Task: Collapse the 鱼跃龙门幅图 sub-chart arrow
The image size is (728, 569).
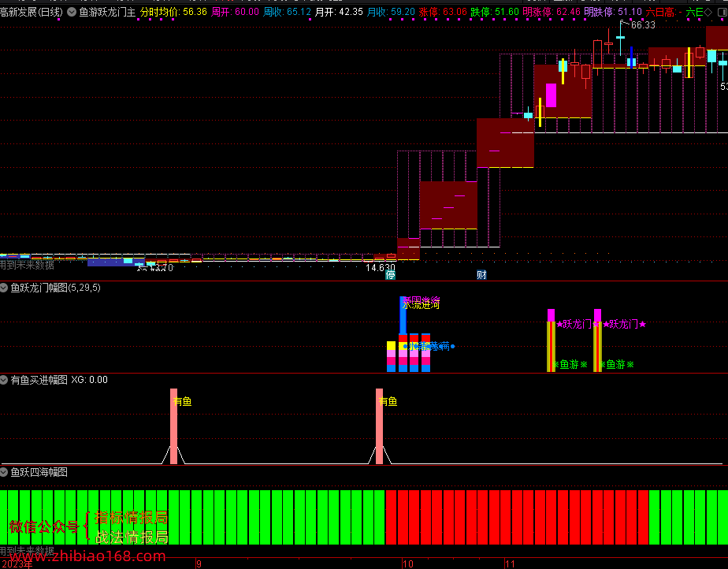Action: (4, 288)
